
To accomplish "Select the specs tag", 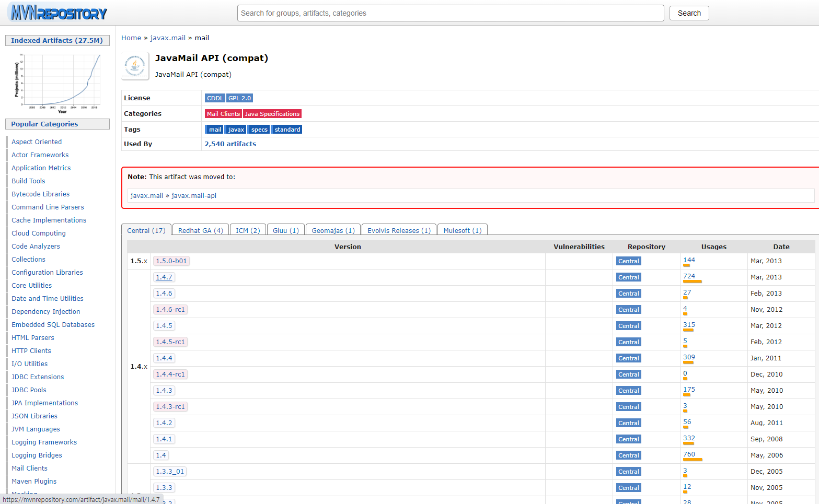I will (259, 129).
